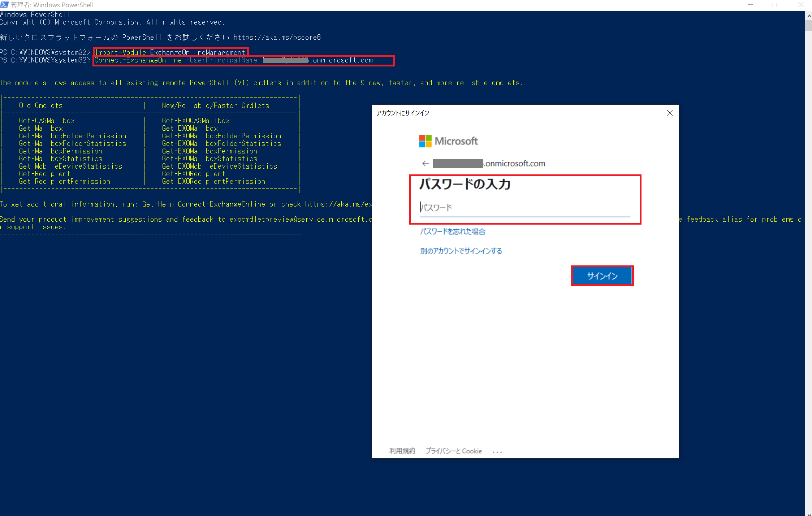Click Get-EXOMobileDeviceStatistics text
This screenshot has width=812, height=516.
click(x=220, y=166)
